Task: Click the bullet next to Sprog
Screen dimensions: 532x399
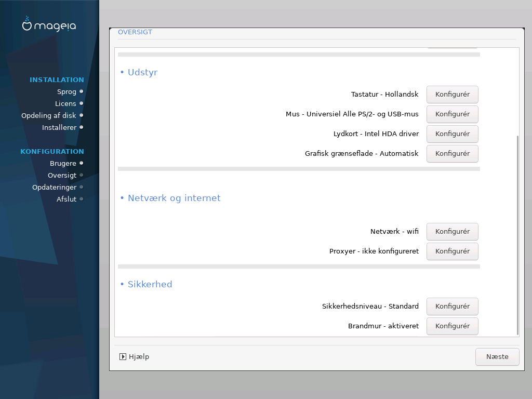Action: tap(82, 91)
